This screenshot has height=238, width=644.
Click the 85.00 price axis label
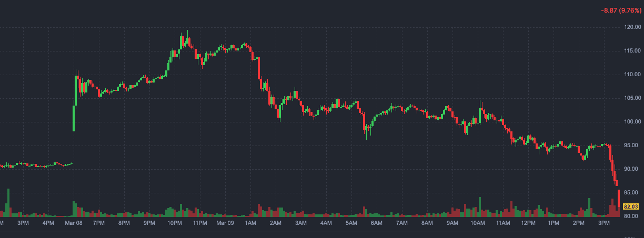click(x=631, y=193)
